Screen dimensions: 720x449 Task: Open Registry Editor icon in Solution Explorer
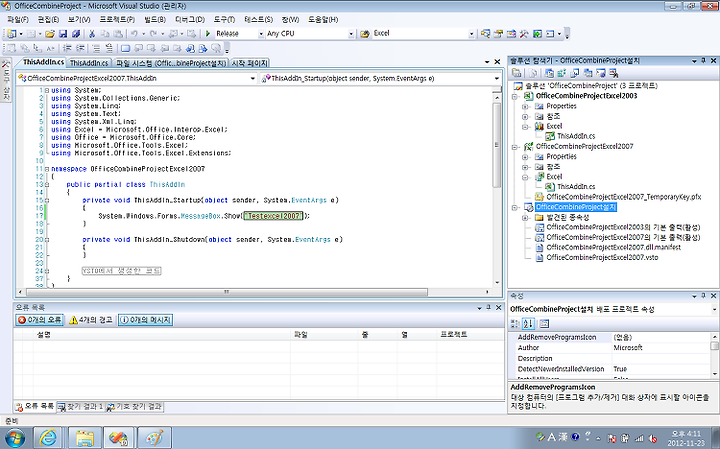[x=562, y=73]
